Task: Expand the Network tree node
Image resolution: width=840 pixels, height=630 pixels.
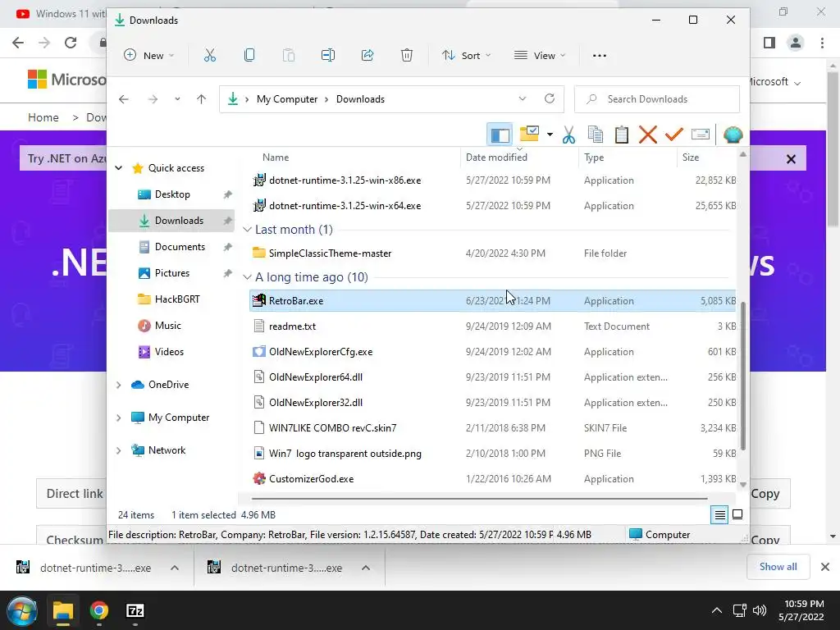Action: pyautogui.click(x=118, y=450)
